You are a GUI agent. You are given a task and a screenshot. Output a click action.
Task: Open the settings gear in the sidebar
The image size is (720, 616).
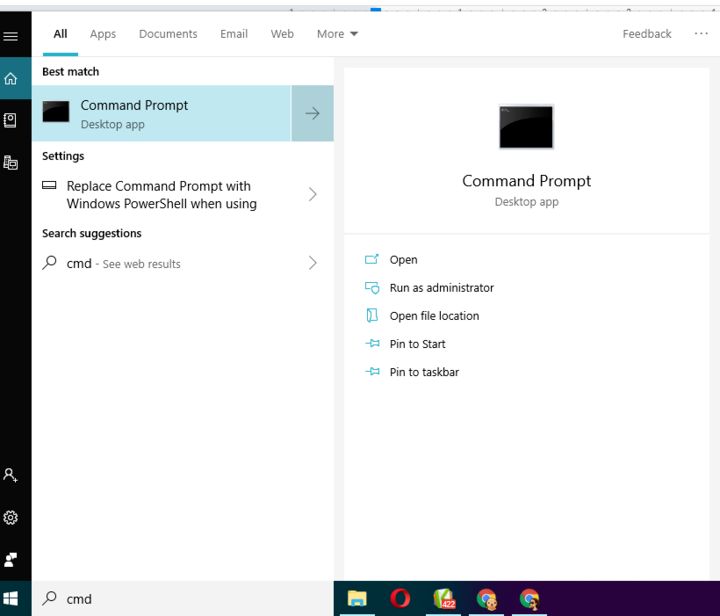coord(11,518)
